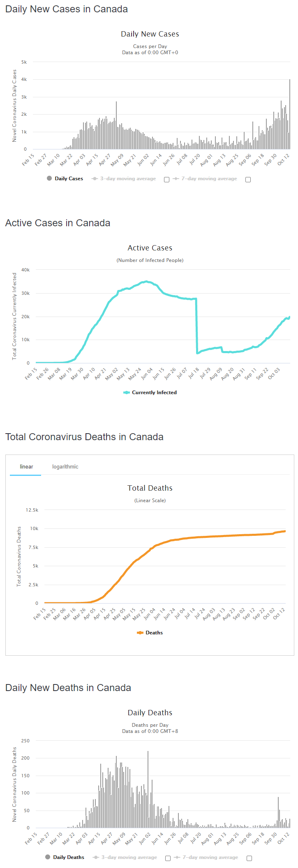Screen dimensions: 298x868
Task: Click the 'Daily New Cases in Canada' heading
Action: [x=67, y=9]
